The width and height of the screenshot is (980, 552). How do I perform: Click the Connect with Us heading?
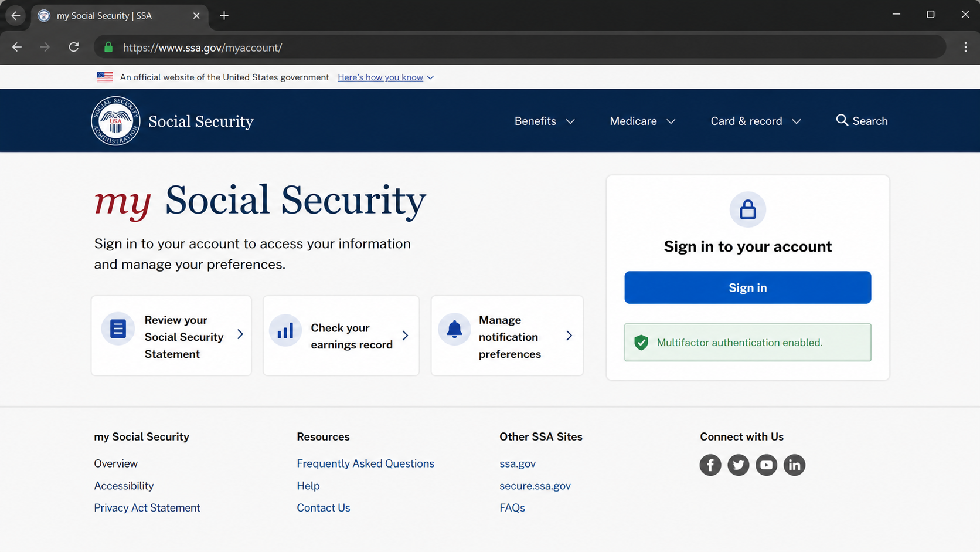[x=741, y=436]
